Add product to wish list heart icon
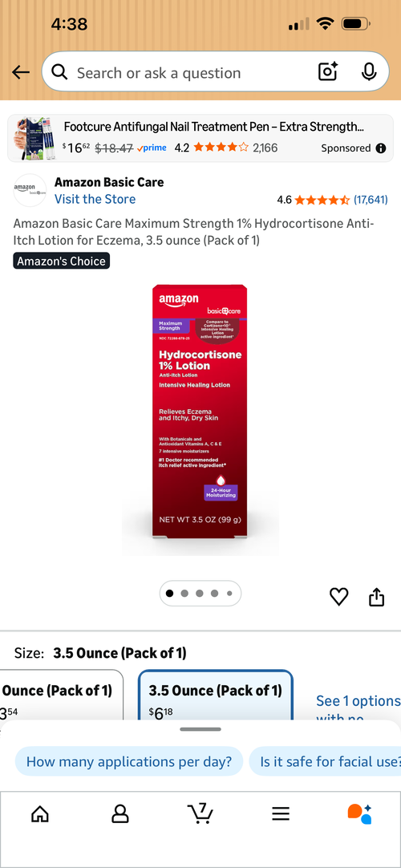The height and width of the screenshot is (868, 401). [339, 597]
